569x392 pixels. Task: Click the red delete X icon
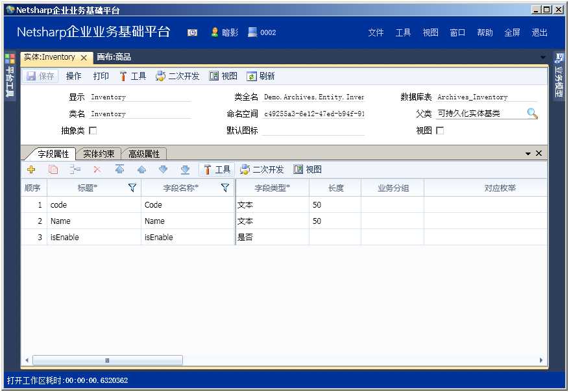click(97, 169)
